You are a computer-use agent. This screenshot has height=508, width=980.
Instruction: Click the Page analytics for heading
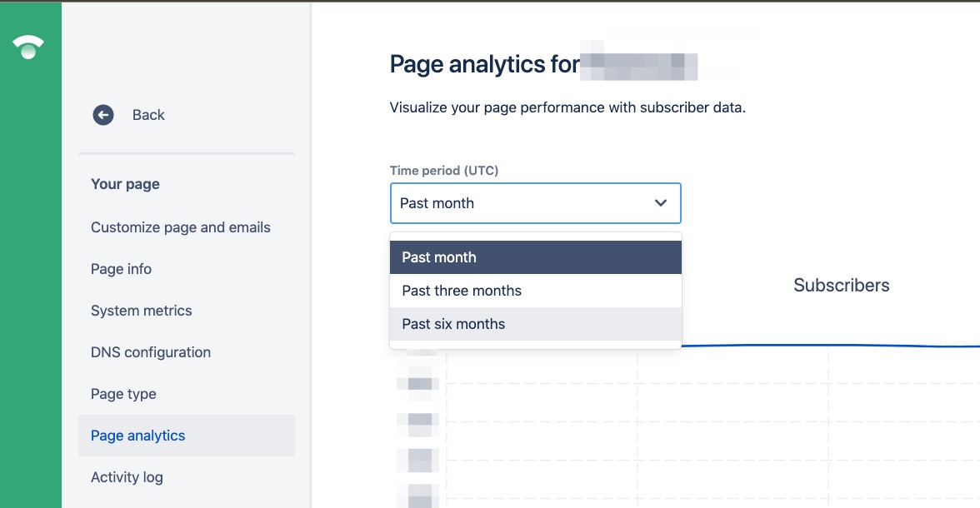point(485,64)
